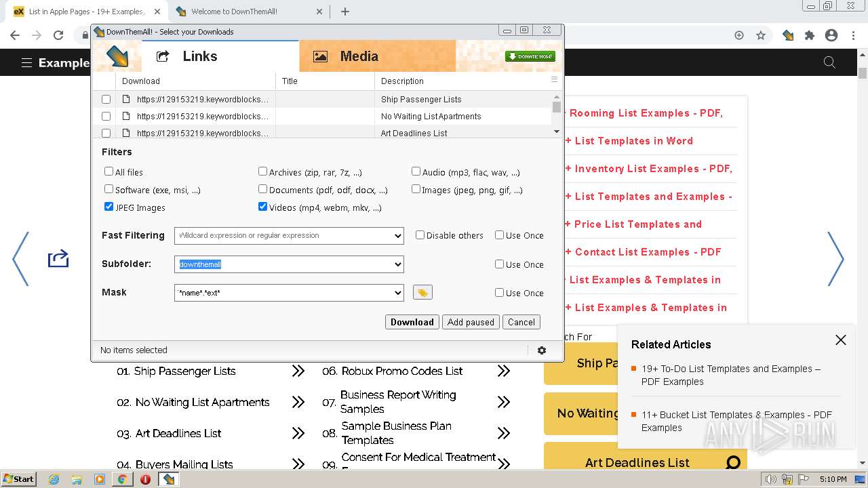Select Welcome to DownThemAll browser tab
The height and width of the screenshot is (488, 868).
[250, 12]
